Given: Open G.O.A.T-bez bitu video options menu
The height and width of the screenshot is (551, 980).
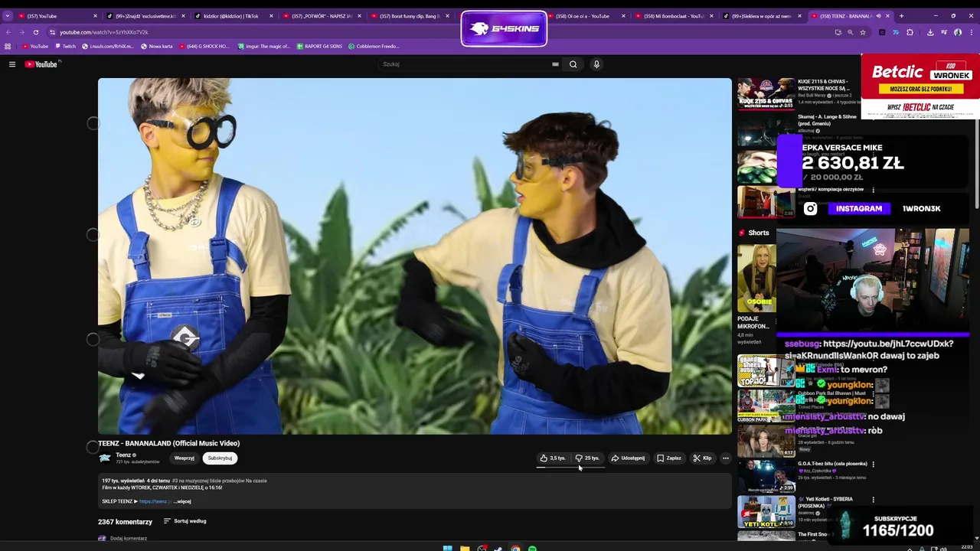Looking at the screenshot, I should pyautogui.click(x=874, y=464).
